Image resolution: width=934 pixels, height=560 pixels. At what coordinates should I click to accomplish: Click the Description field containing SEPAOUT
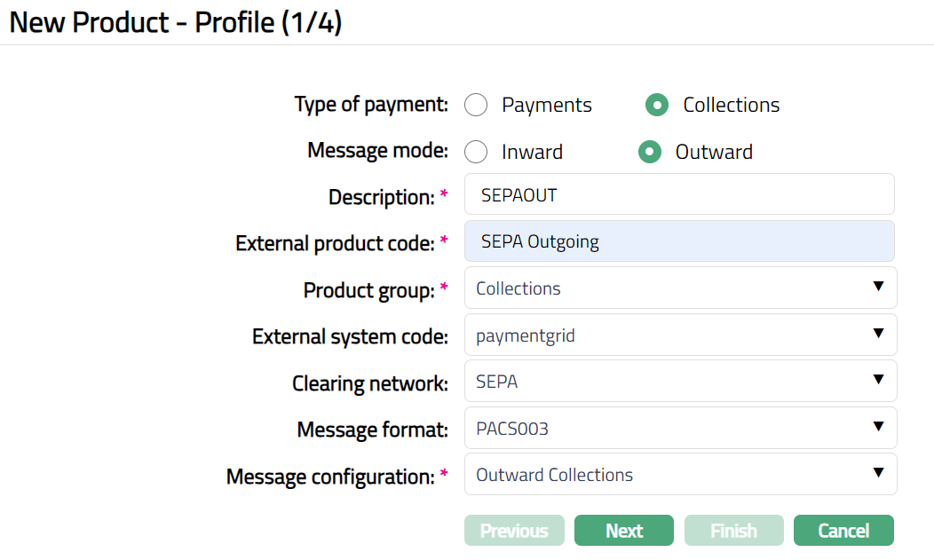pos(678,194)
